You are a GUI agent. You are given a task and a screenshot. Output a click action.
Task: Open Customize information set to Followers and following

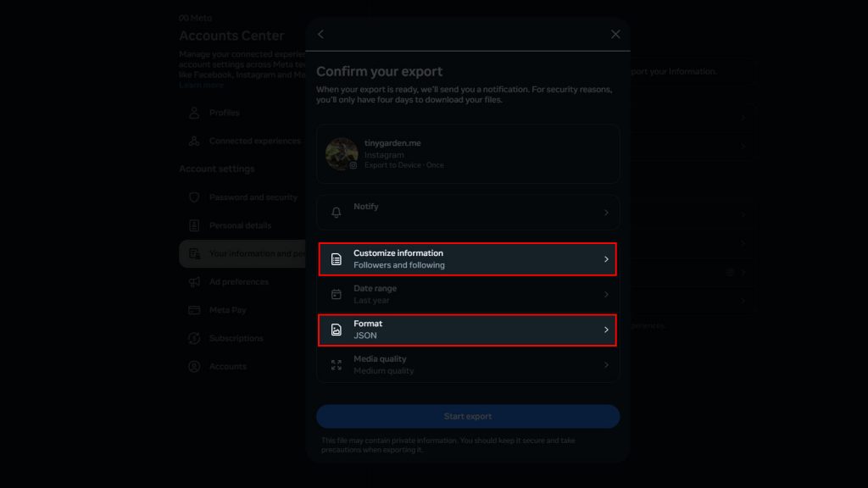point(468,259)
